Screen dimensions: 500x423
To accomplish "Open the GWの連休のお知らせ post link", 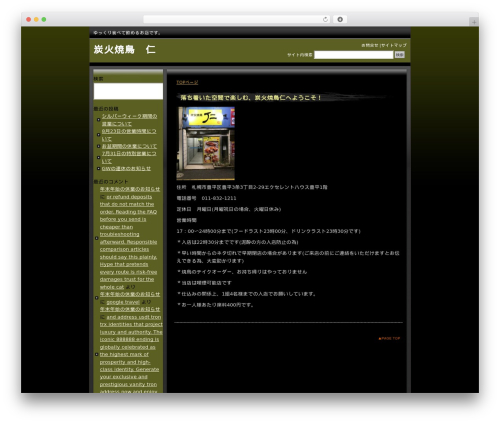I will coord(126,168).
